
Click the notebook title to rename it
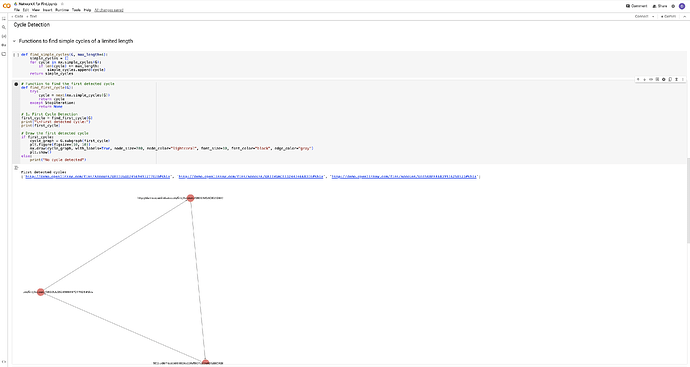pos(38,4)
